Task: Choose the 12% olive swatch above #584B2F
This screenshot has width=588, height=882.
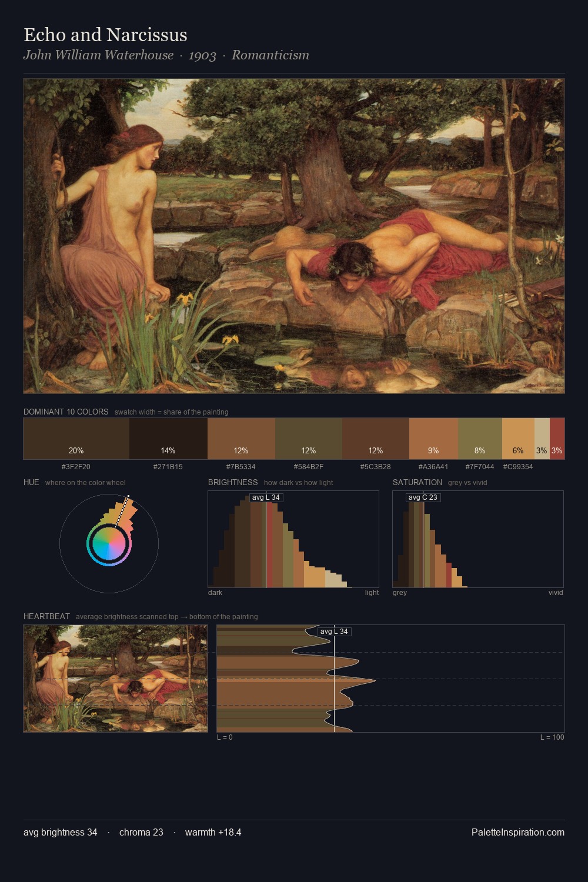Action: coord(309,439)
